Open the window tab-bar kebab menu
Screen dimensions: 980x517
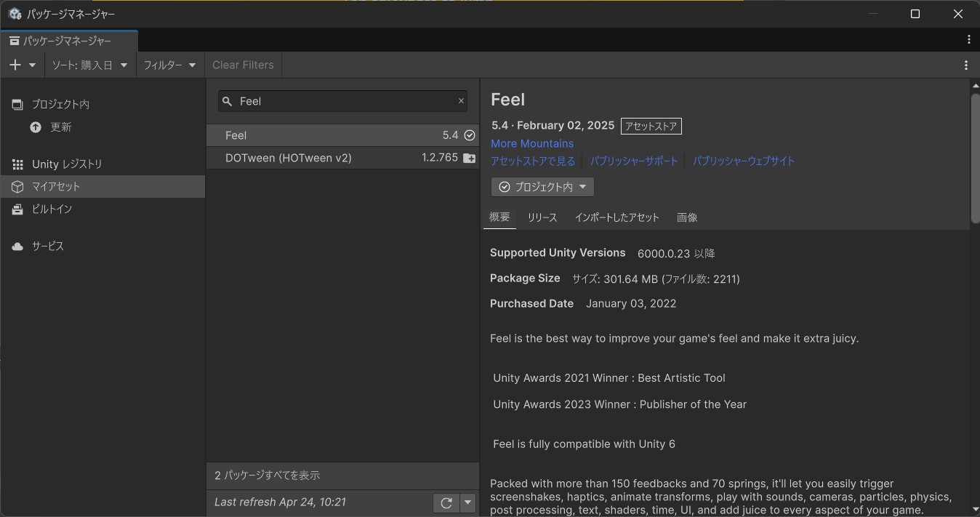pyautogui.click(x=968, y=39)
